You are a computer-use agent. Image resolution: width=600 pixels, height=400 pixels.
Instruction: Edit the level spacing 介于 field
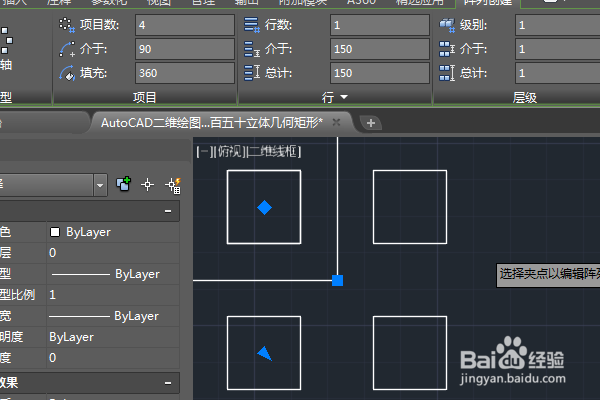[x=558, y=49]
